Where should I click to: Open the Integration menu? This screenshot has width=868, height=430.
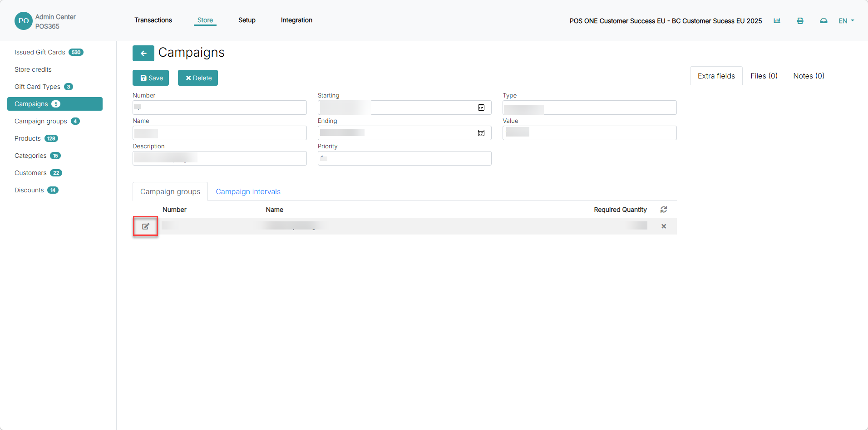coord(296,20)
